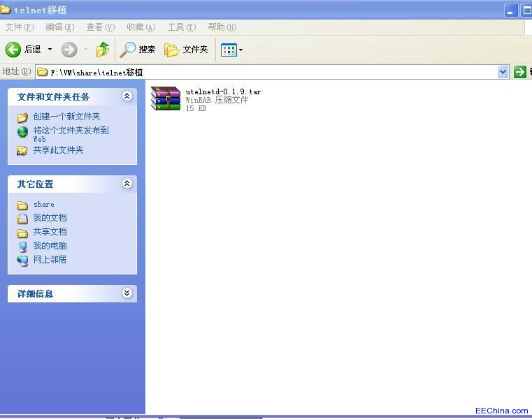Expand the address bar dropdown list
The height and width of the screenshot is (419, 532).
coord(503,72)
